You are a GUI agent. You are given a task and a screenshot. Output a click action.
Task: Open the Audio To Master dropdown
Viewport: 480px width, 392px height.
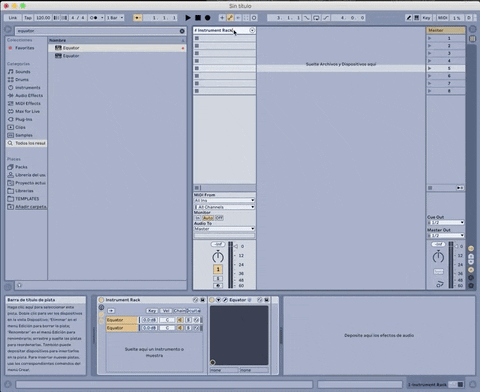point(224,229)
